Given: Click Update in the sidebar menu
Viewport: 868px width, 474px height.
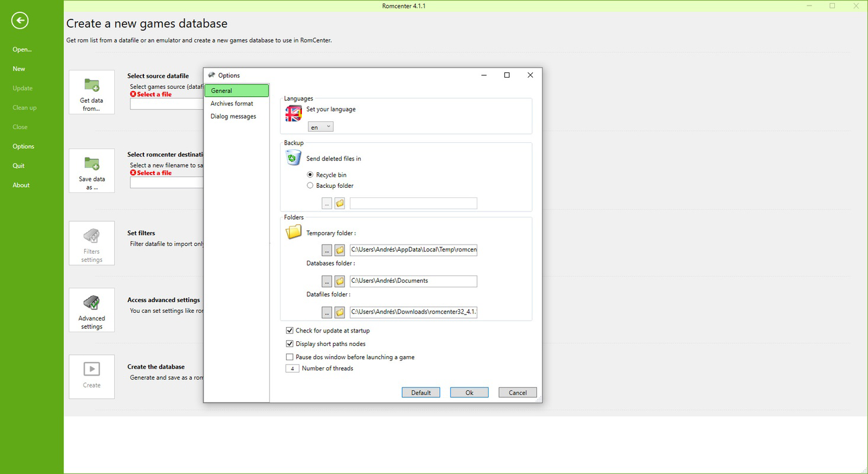Looking at the screenshot, I should (x=22, y=88).
